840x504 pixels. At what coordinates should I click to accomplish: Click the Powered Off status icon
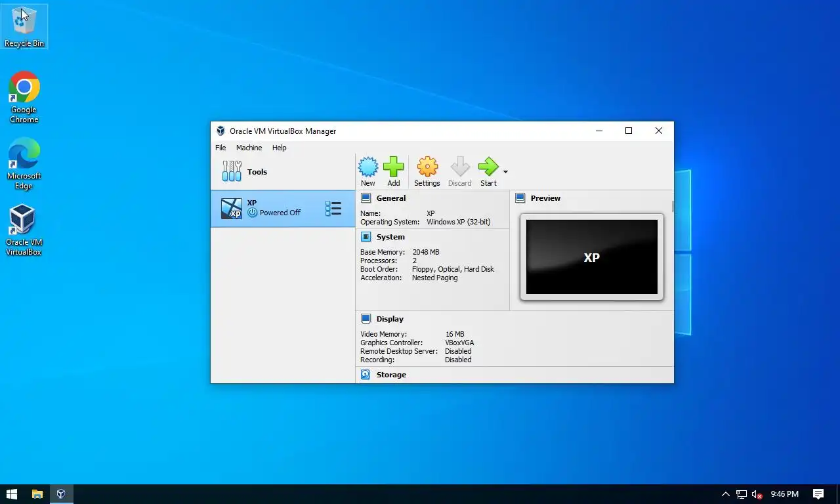coord(253,213)
